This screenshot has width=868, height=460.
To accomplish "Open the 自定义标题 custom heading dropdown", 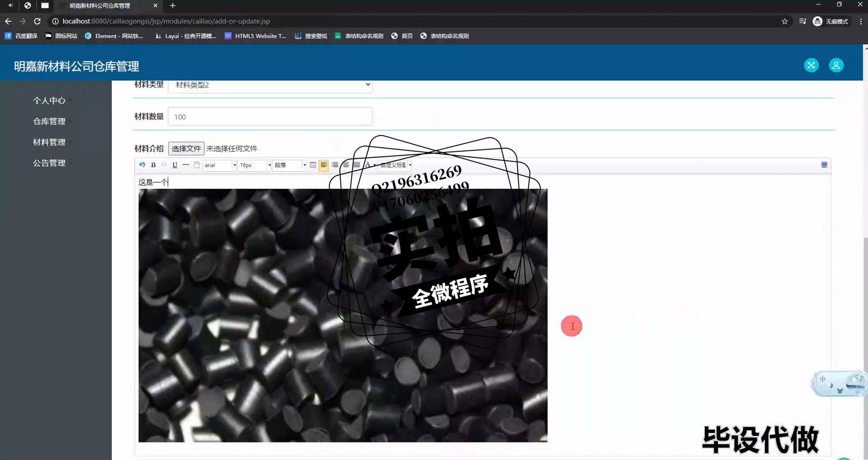I will pos(396,165).
